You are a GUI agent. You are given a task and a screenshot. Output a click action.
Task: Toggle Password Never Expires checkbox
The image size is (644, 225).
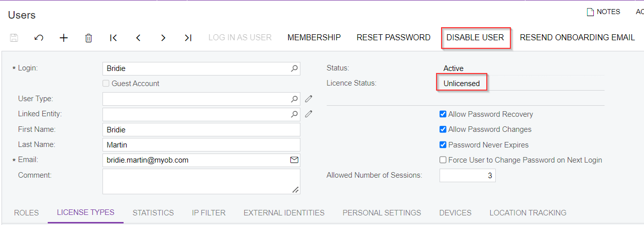[x=443, y=145]
